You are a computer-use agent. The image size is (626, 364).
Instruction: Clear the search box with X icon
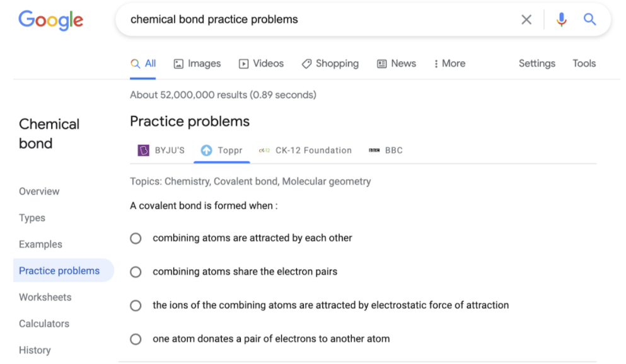coord(526,20)
